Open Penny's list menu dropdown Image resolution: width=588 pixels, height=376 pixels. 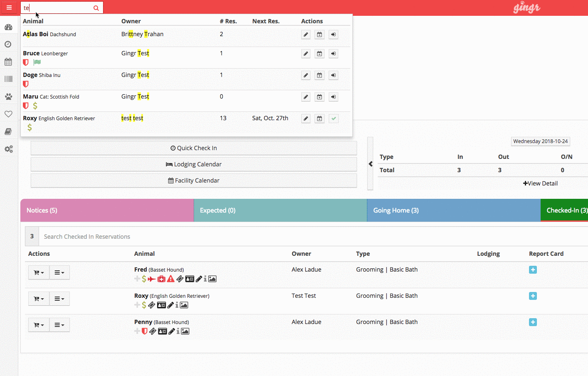59,325
